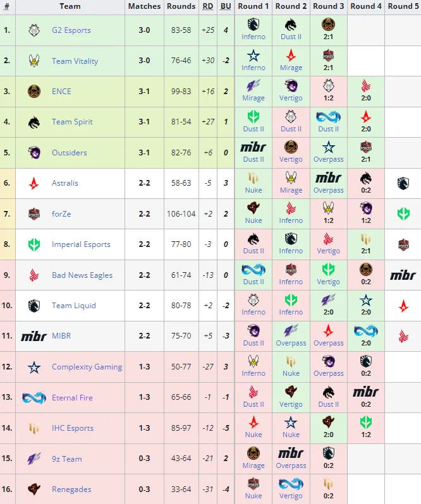Open the Complexity Gaming team link

pyautogui.click(x=87, y=367)
